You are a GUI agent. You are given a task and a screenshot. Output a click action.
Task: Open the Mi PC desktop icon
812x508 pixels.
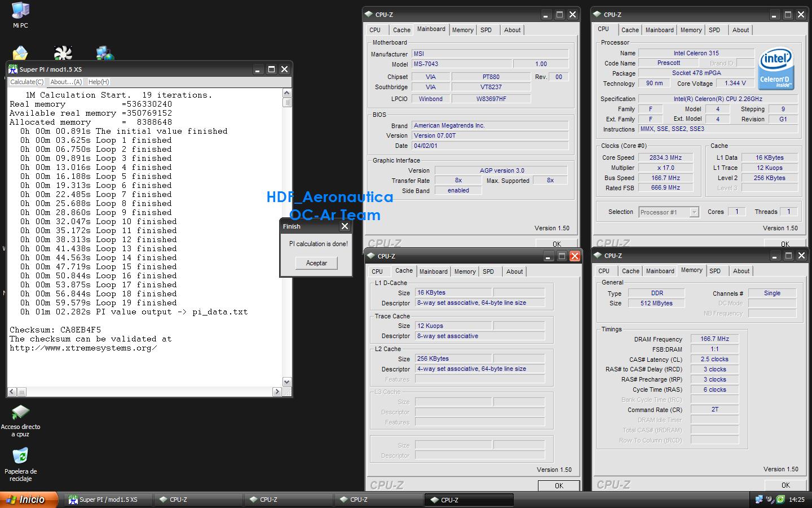click(x=20, y=11)
